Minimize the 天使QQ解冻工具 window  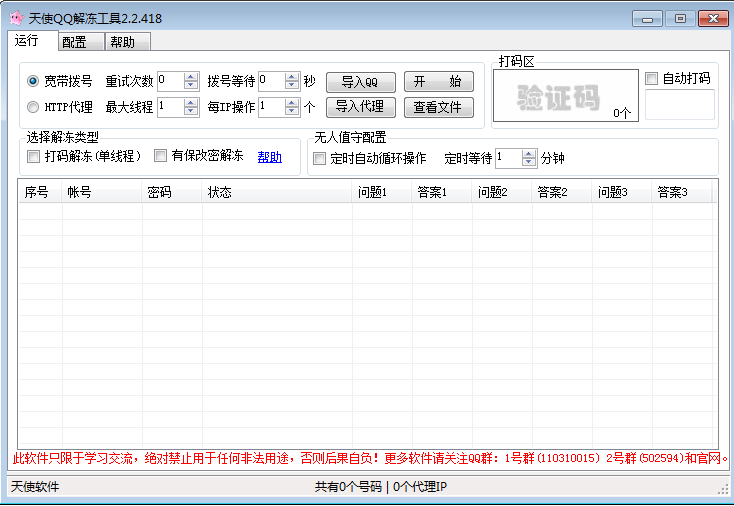click(647, 19)
